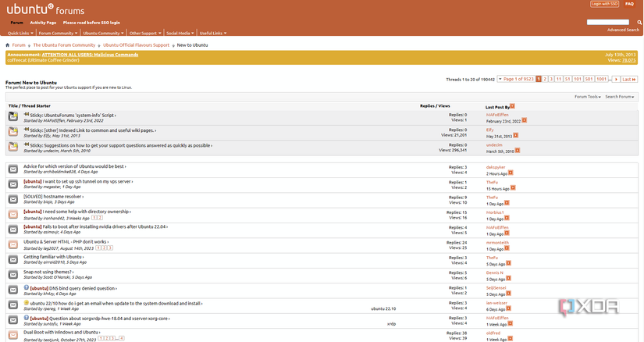Go to last post icon by dakspyker
Screen dimensions: 644x342
coord(511,173)
